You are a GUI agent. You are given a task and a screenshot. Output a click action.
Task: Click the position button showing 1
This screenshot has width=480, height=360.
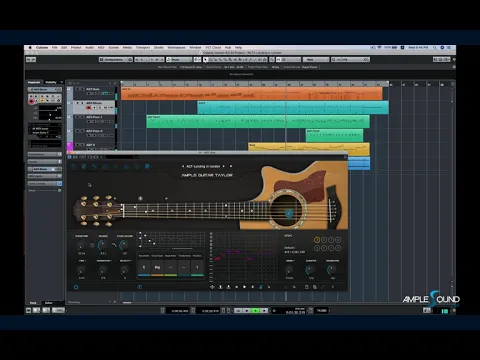click(197, 267)
